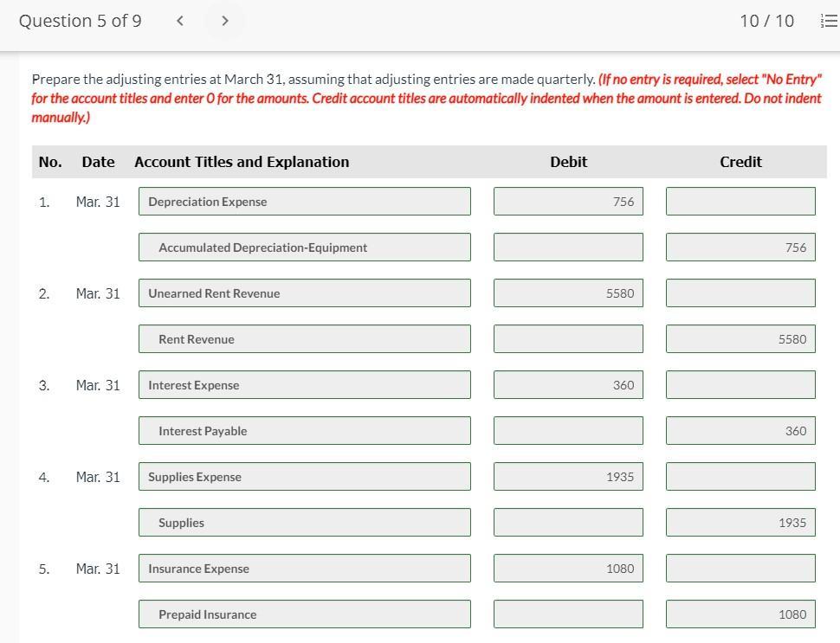The width and height of the screenshot is (840, 643).
Task: Click the entry number '1.' label
Action: [x=44, y=202]
